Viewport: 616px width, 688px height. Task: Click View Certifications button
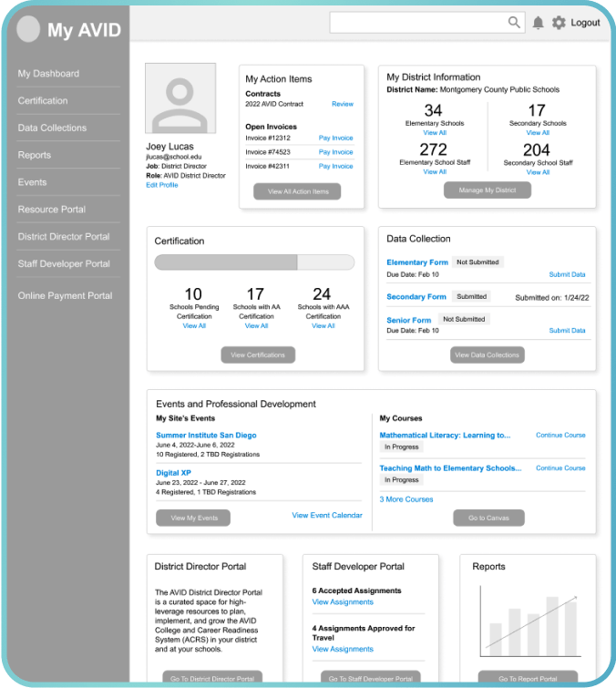258,354
